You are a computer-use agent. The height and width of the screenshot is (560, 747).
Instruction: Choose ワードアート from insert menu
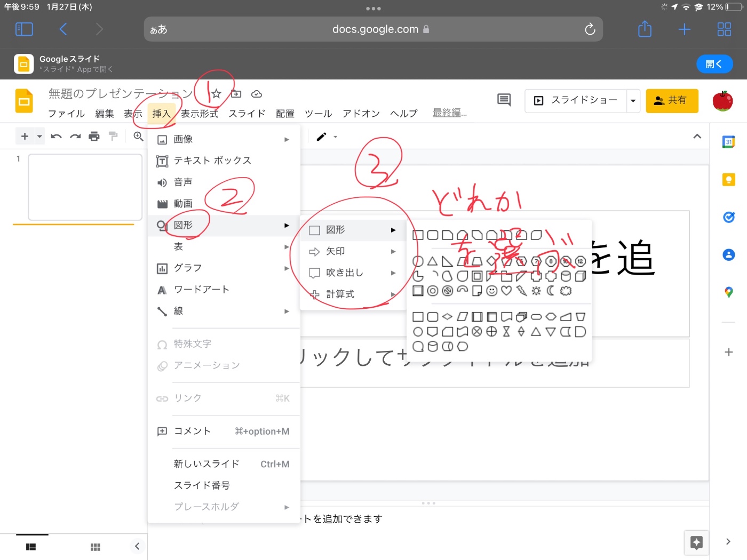(224, 290)
